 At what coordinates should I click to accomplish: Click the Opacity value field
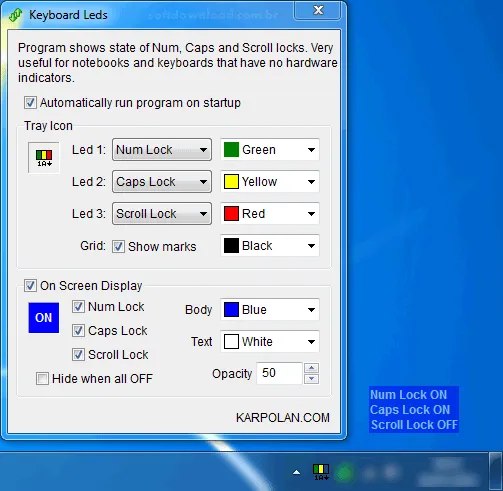point(279,373)
